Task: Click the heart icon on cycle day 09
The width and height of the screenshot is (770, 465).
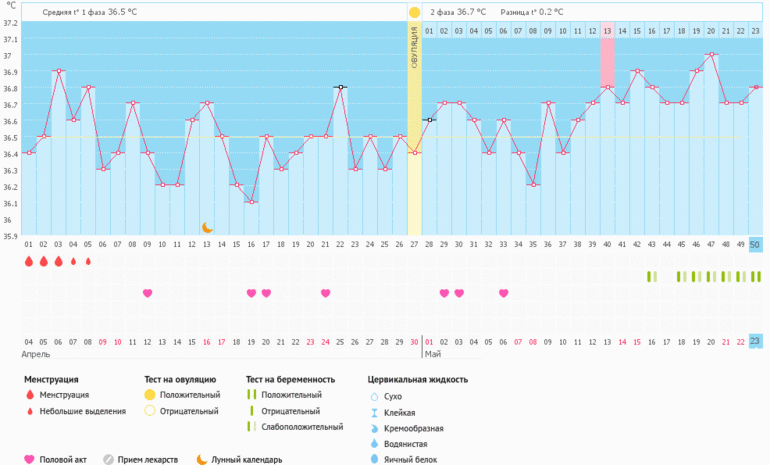Action: (147, 293)
